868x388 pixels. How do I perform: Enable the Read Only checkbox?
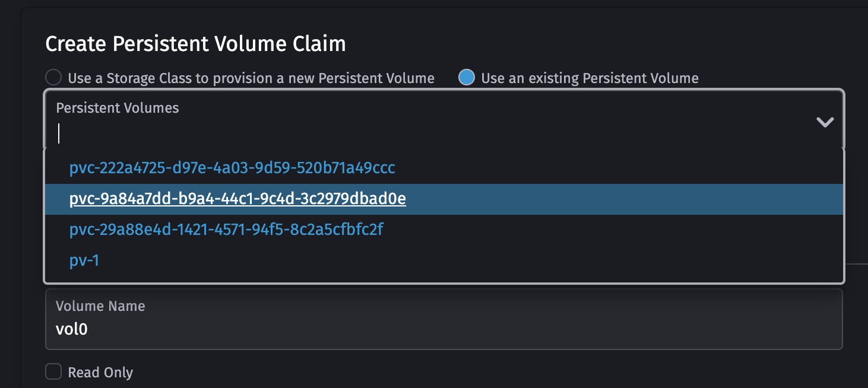(53, 371)
